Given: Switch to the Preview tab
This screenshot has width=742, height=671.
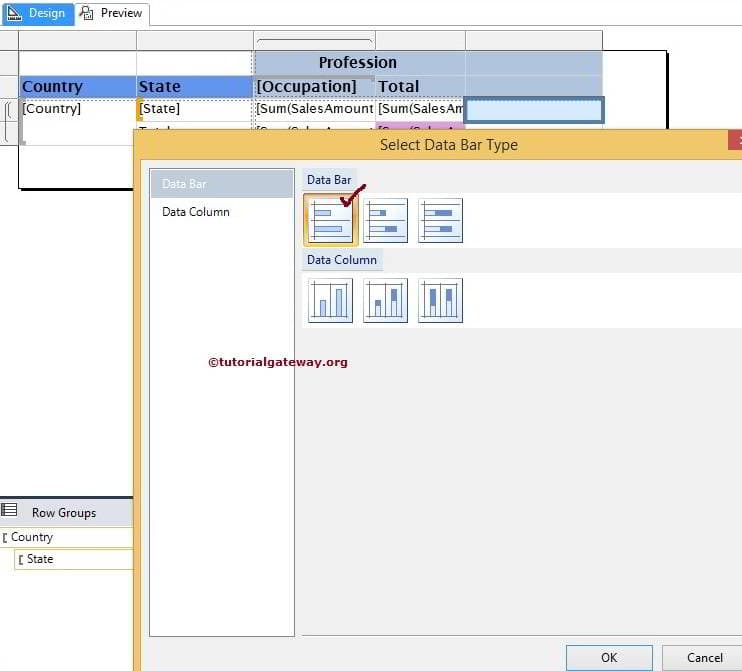Looking at the screenshot, I should 113,13.
